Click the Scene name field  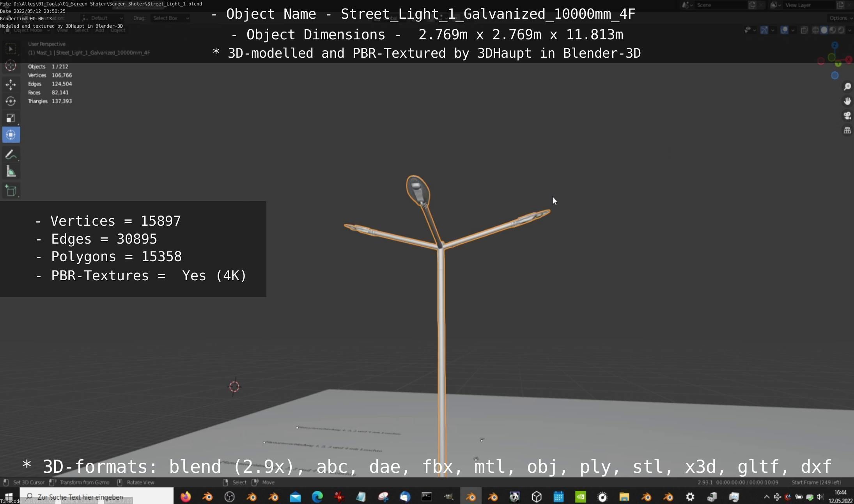721,5
